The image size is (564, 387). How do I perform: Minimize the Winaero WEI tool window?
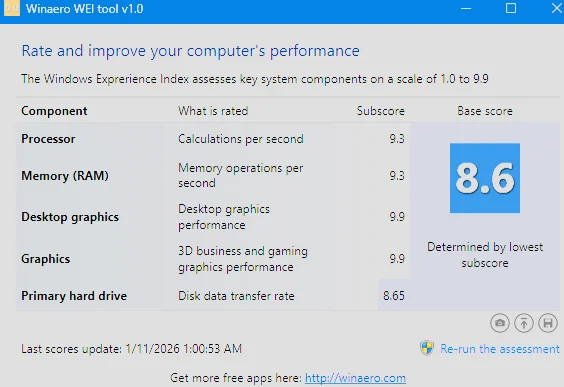click(466, 9)
